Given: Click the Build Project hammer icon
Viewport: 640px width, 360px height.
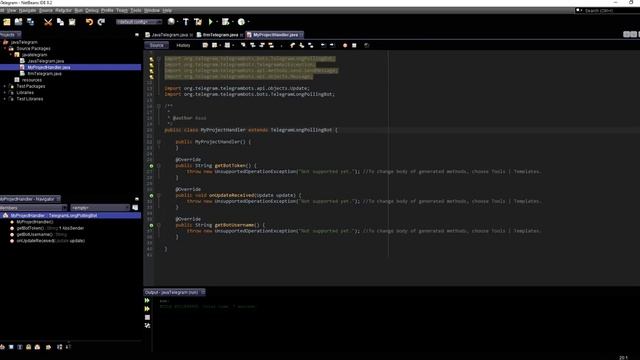Looking at the screenshot, I should click(186, 22).
